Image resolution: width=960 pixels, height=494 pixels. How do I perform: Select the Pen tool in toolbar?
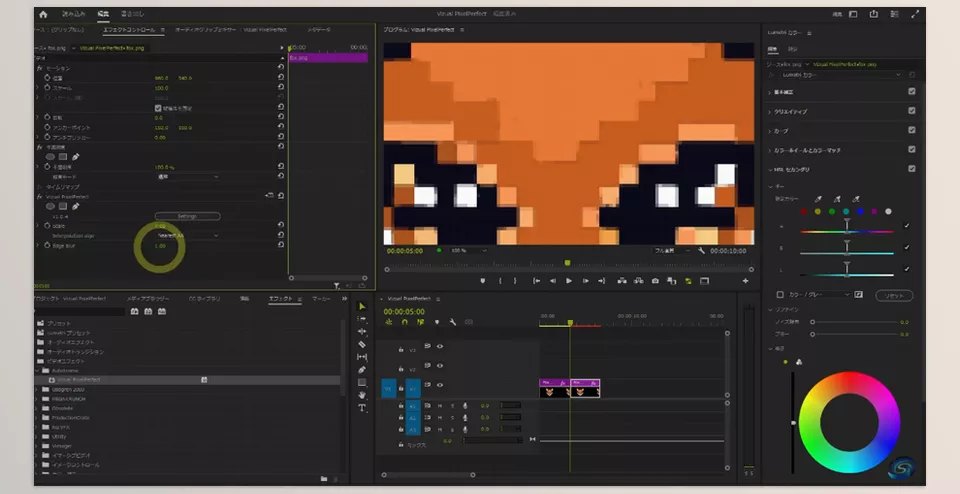coord(362,370)
